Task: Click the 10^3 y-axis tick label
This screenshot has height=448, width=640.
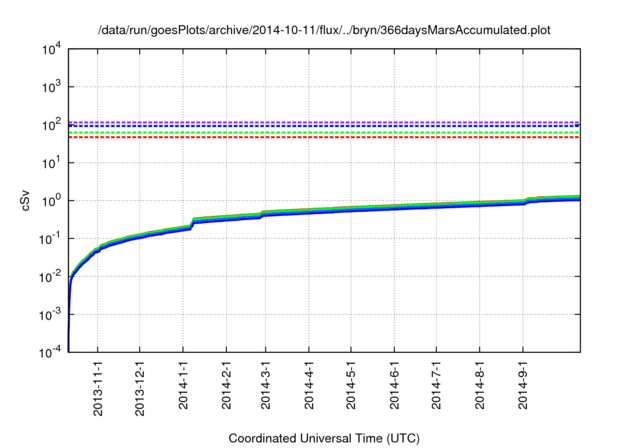Action: pos(51,87)
